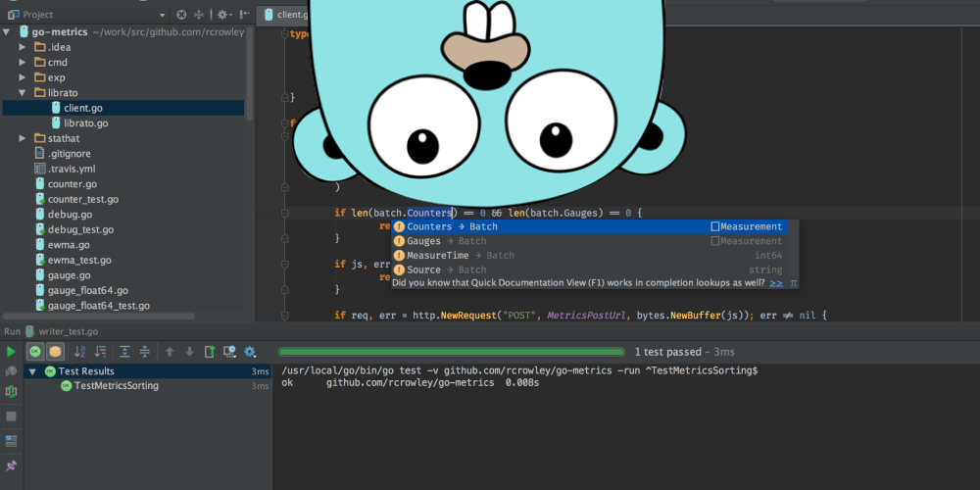Image resolution: width=980 pixels, height=490 pixels.
Task: Expand the cmd folder
Action: pyautogui.click(x=22, y=63)
